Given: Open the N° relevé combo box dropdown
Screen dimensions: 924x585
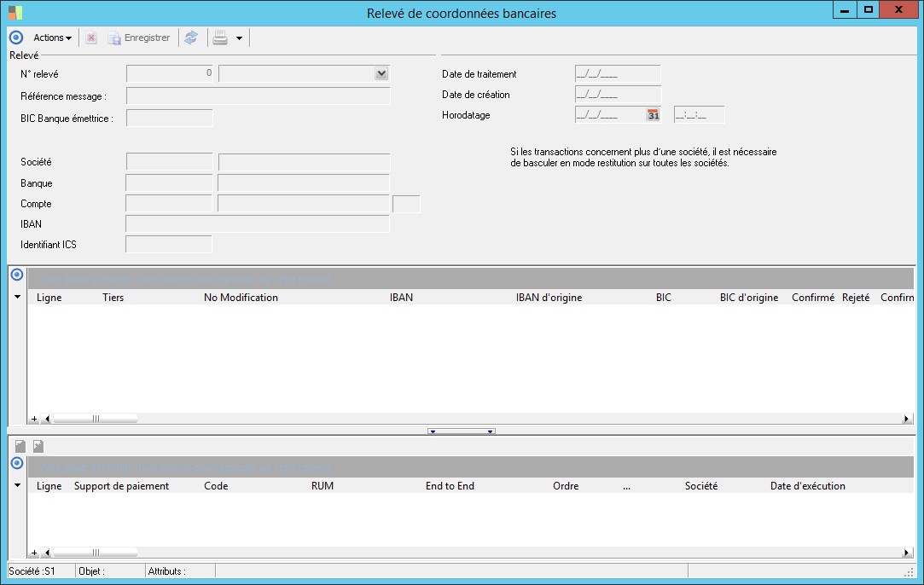Looking at the screenshot, I should (x=381, y=74).
